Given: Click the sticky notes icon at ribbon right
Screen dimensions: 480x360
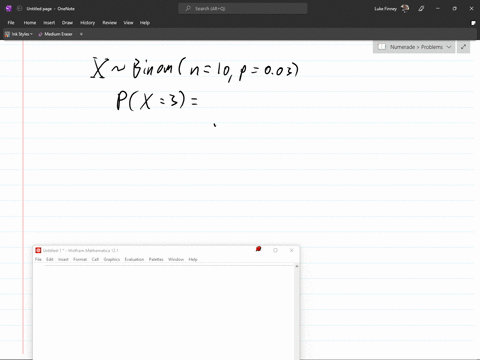Looking at the screenshot, I should (x=473, y=23).
